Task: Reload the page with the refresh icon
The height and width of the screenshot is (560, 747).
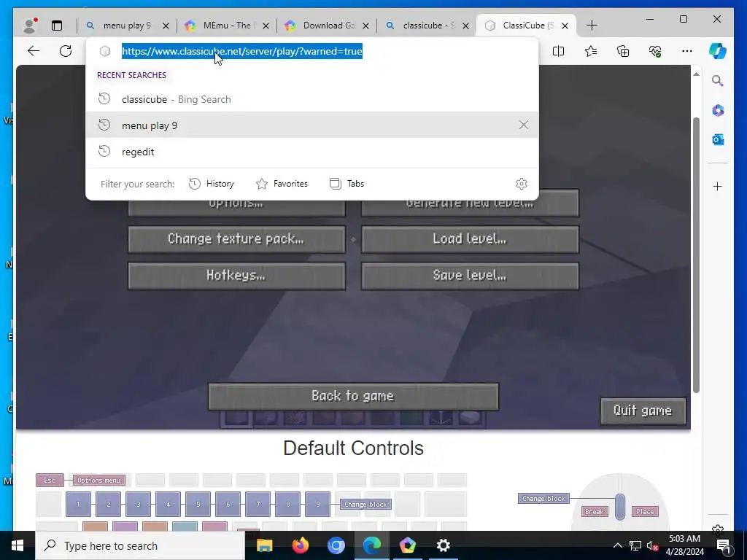Action: coord(66,51)
